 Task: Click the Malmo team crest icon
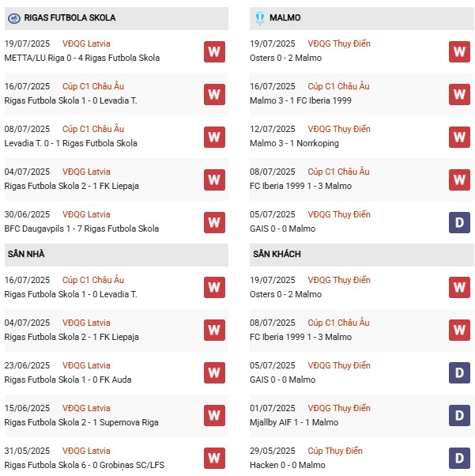259,18
